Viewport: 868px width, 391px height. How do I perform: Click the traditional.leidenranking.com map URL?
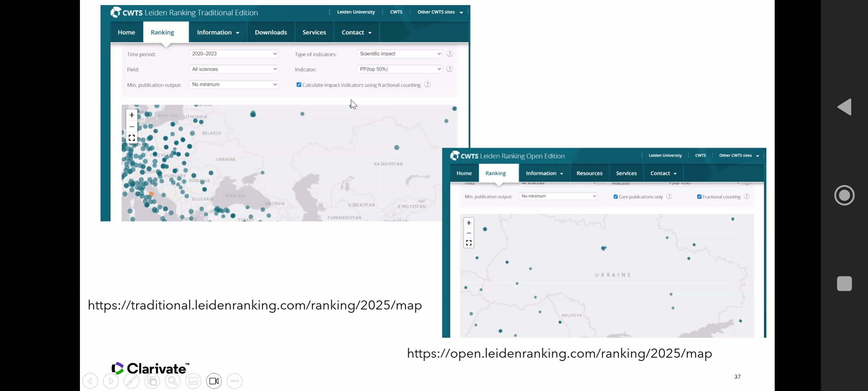coord(255,305)
